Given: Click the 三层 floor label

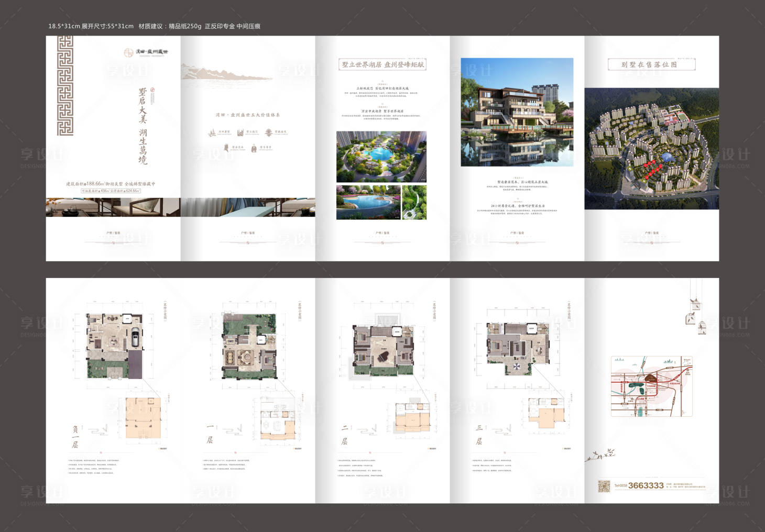Looking at the screenshot, I should coord(479,435).
